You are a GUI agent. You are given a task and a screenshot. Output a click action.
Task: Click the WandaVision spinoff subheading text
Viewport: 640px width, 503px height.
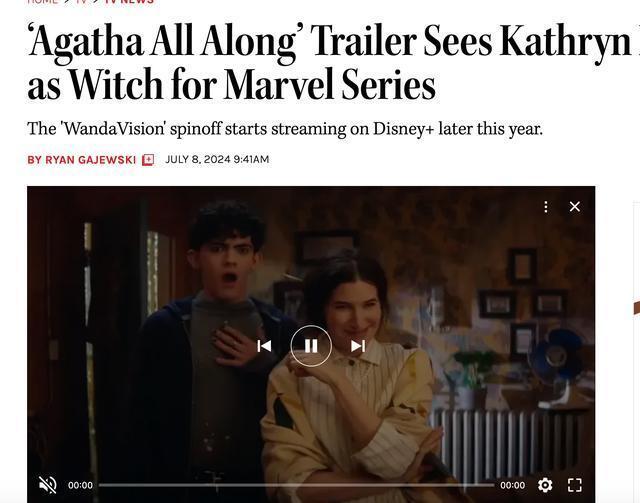[285, 129]
